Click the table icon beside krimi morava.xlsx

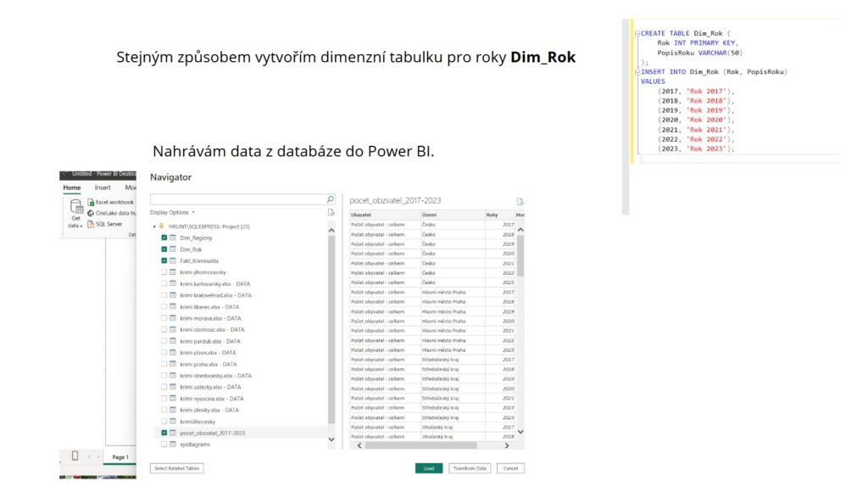173,318
